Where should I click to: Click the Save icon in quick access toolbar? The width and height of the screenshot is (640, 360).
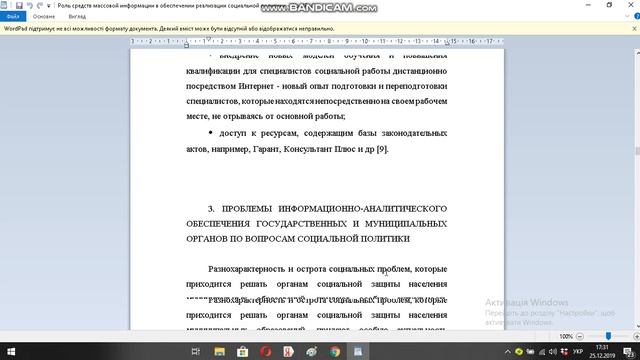pos(19,5)
